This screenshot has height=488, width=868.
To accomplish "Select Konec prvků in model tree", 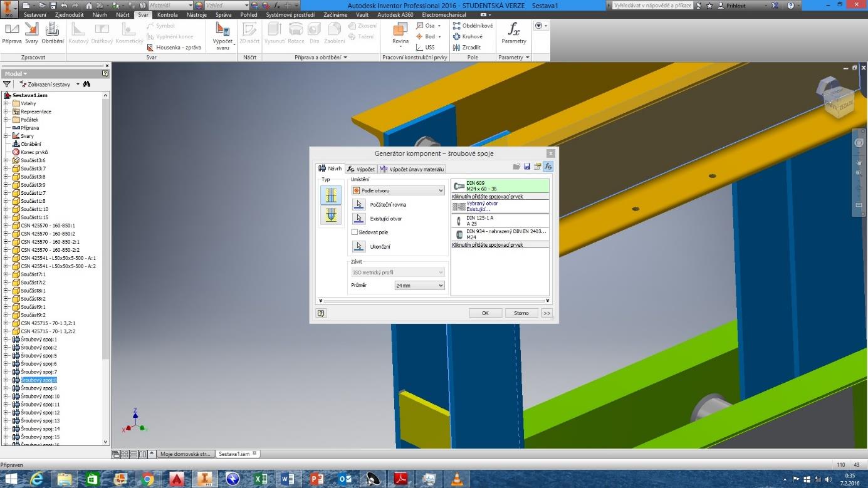I will pos(34,152).
